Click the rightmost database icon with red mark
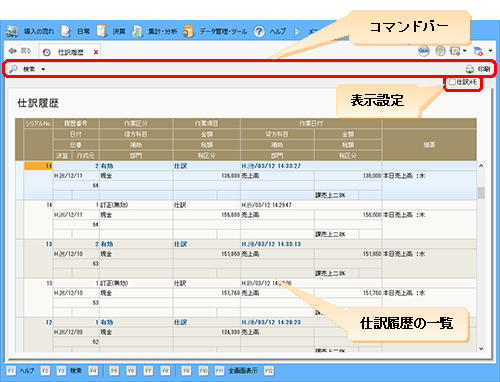This screenshot has height=382, width=500. 478,51
